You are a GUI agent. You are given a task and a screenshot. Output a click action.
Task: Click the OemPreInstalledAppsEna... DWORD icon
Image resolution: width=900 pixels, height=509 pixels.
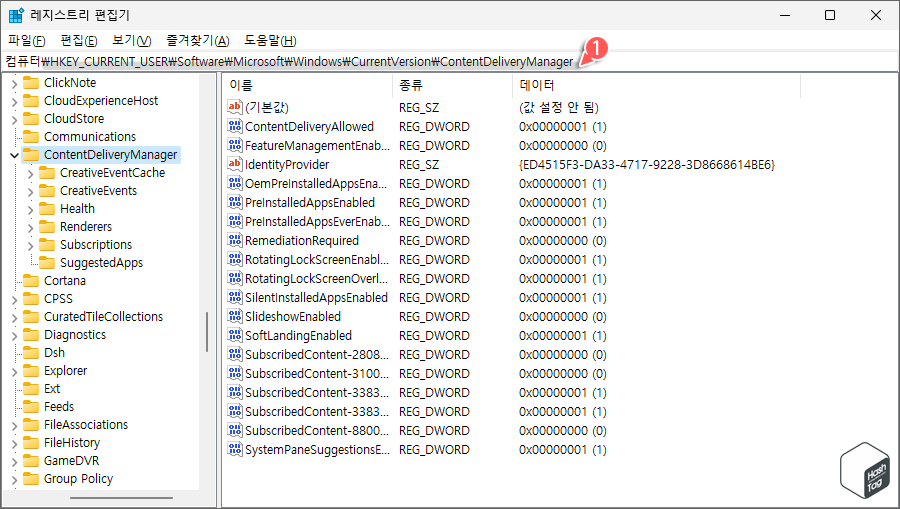coord(235,183)
